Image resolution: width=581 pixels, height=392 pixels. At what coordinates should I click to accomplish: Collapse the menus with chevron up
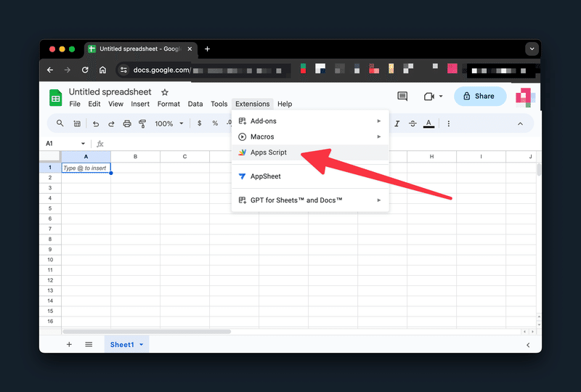coord(520,123)
